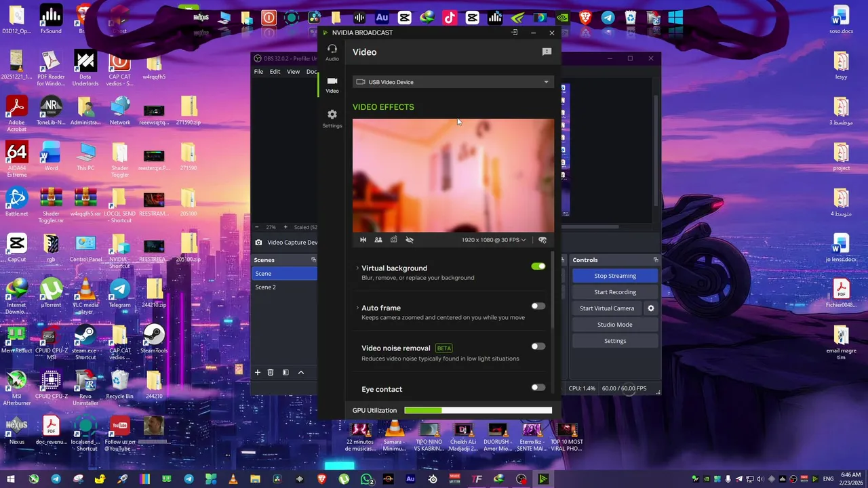Click Start Recording in OBS Controls

615,292
